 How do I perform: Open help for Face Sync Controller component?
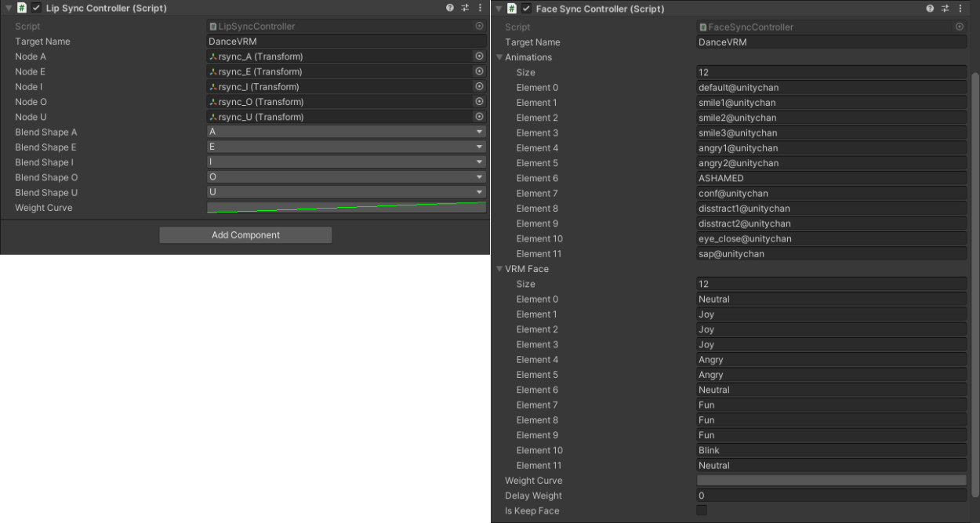pyautogui.click(x=931, y=9)
